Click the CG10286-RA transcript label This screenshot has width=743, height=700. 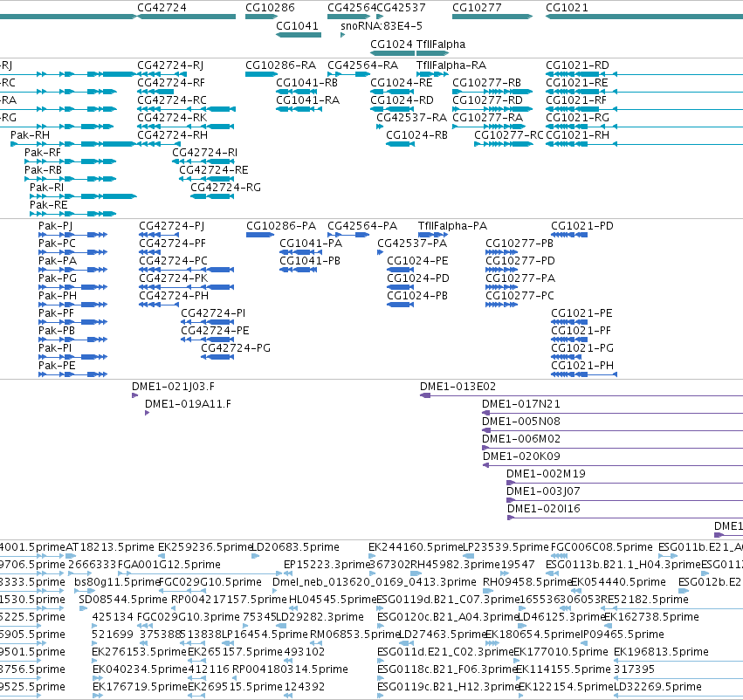(x=280, y=65)
